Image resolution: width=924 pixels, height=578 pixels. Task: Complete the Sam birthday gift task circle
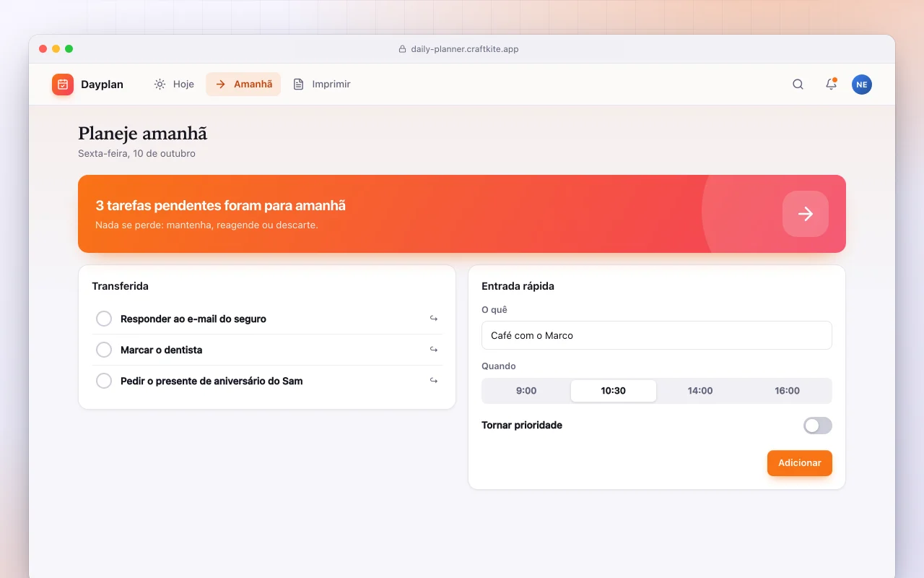[x=104, y=381]
